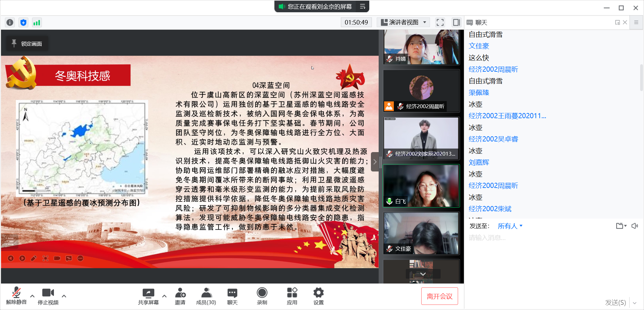
Task: Open the send-to everyone dropdown
Action: click(x=510, y=226)
